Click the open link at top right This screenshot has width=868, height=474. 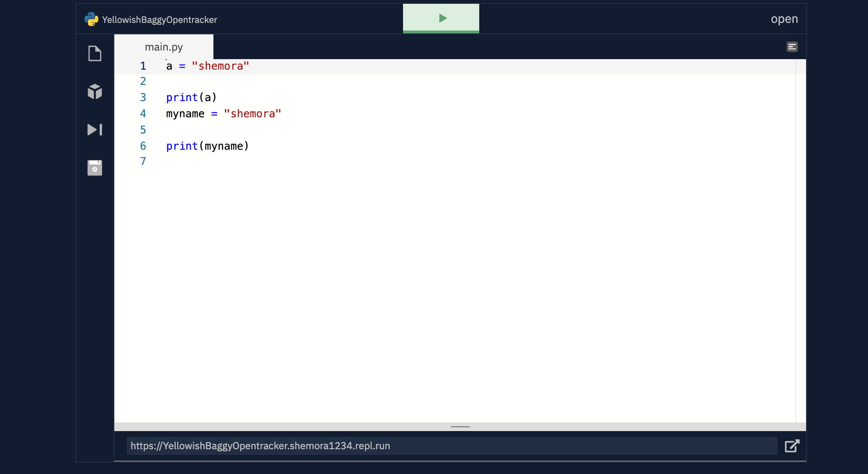784,19
